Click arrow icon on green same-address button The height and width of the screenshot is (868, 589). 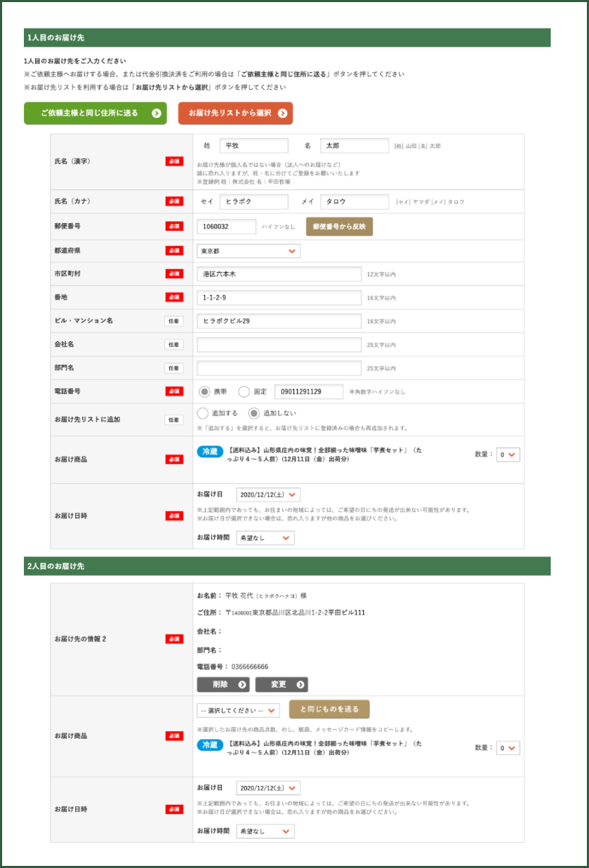click(x=157, y=113)
